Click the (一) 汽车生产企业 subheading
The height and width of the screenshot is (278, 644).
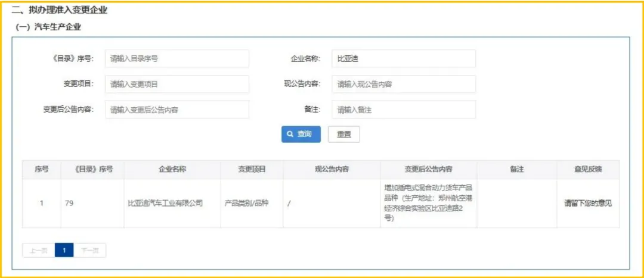click(x=48, y=28)
